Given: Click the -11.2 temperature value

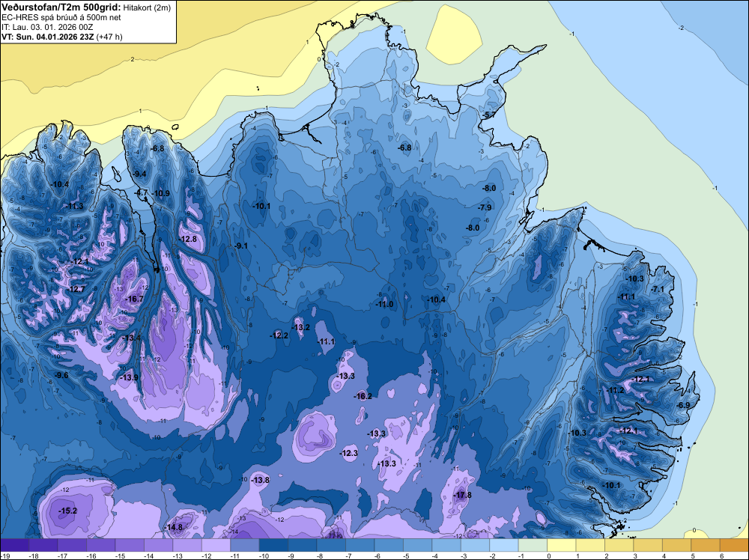Looking at the screenshot, I should 615,391.
